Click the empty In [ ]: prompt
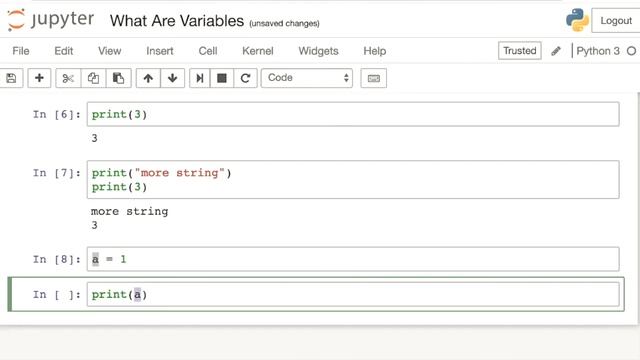 point(57,295)
